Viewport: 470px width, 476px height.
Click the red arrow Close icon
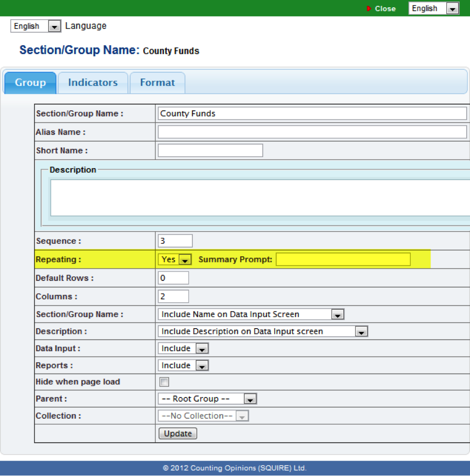point(369,9)
